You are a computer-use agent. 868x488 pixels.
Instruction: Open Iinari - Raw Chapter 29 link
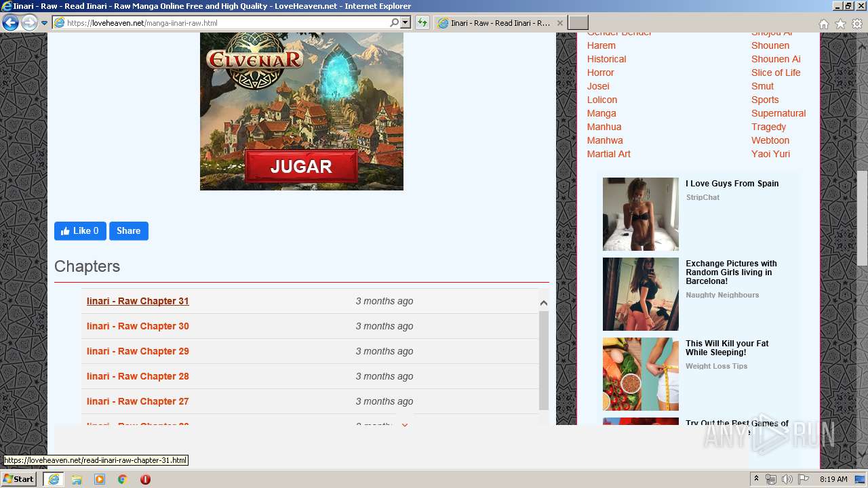pyautogui.click(x=138, y=351)
